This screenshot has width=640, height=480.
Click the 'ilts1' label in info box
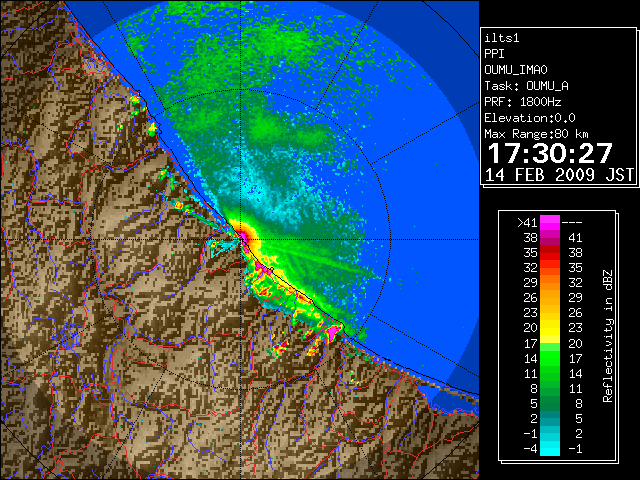(502, 38)
